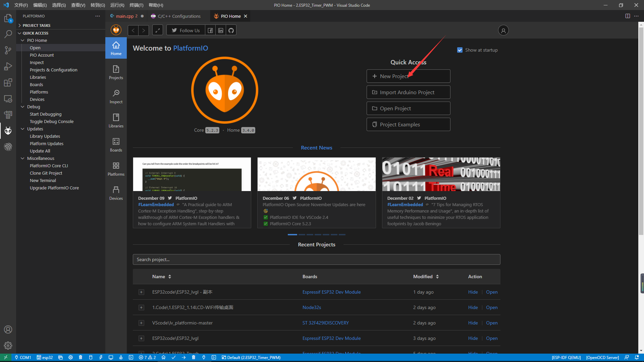
Task: Open PlatformIO Facebook page icon
Action: pyautogui.click(x=210, y=31)
